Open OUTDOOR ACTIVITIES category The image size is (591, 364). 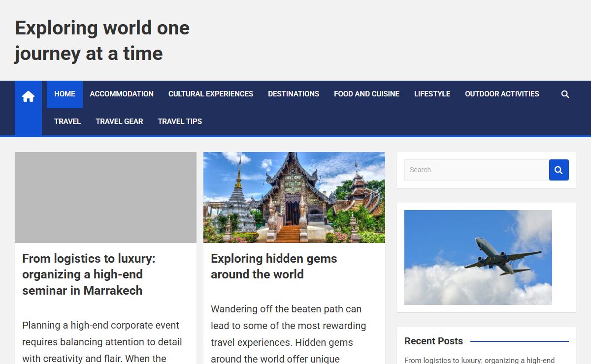point(502,94)
